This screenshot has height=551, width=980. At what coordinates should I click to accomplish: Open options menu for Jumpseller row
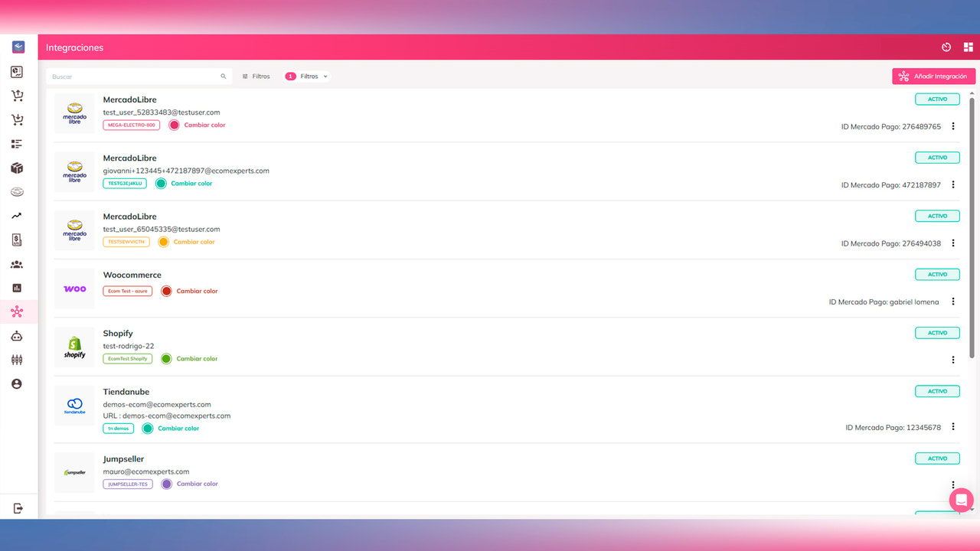coord(953,484)
